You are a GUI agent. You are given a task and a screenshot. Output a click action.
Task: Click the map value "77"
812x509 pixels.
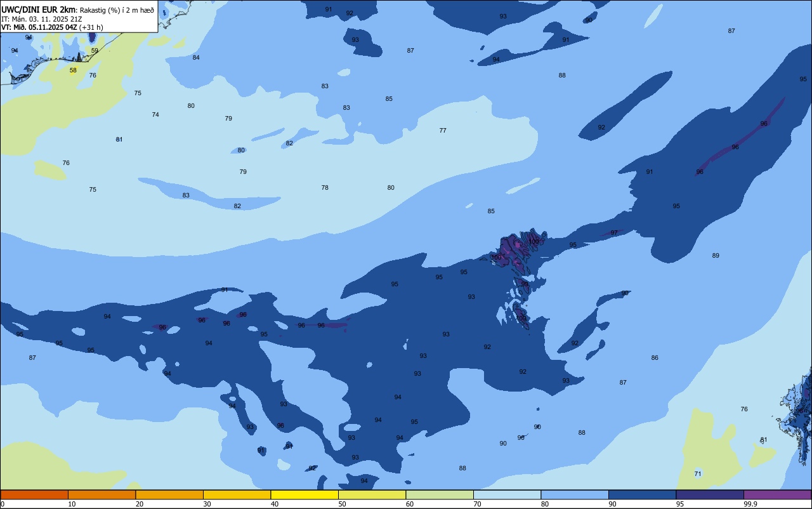[x=443, y=131]
